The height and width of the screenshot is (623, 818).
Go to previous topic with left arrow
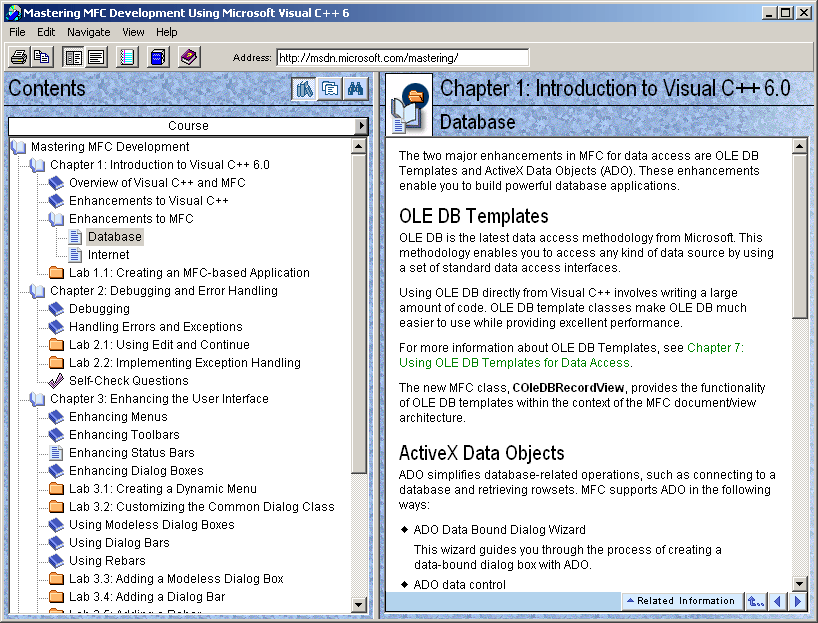(x=778, y=601)
